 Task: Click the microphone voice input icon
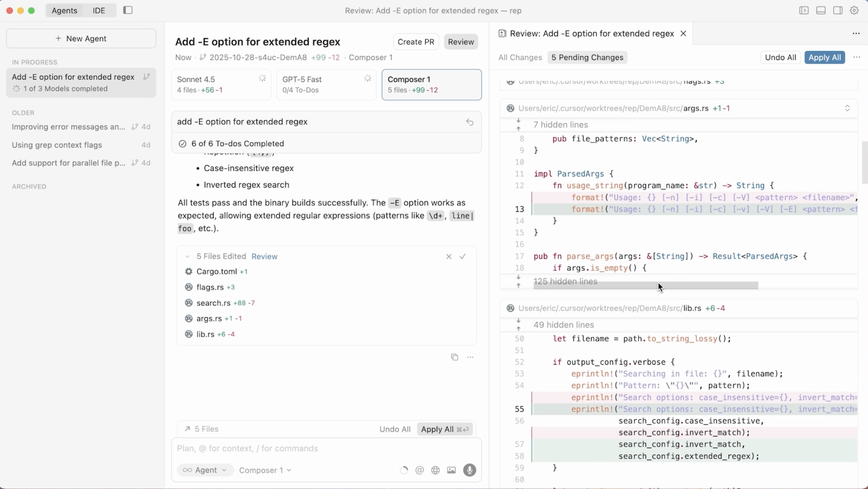click(469, 470)
